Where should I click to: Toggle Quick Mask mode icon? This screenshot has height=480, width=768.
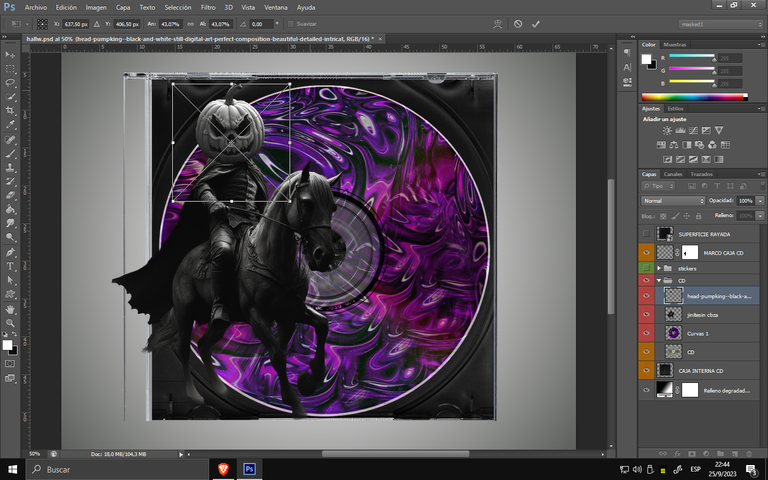pyautogui.click(x=10, y=364)
